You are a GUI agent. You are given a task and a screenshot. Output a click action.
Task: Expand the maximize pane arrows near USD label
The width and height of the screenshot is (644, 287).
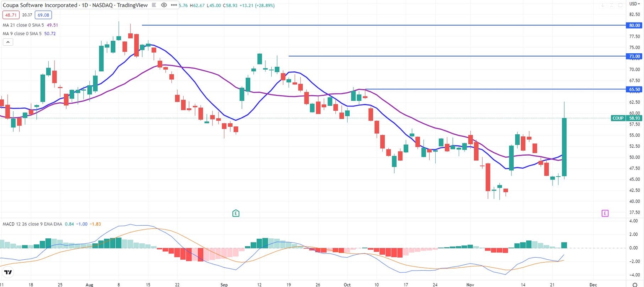coord(612,5)
